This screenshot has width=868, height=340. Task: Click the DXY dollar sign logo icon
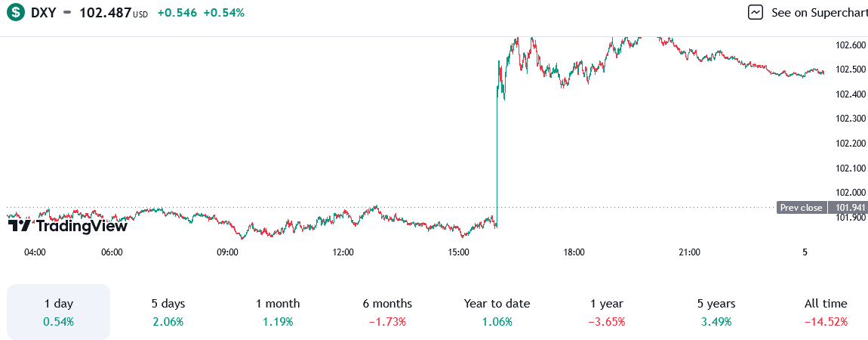click(15, 13)
